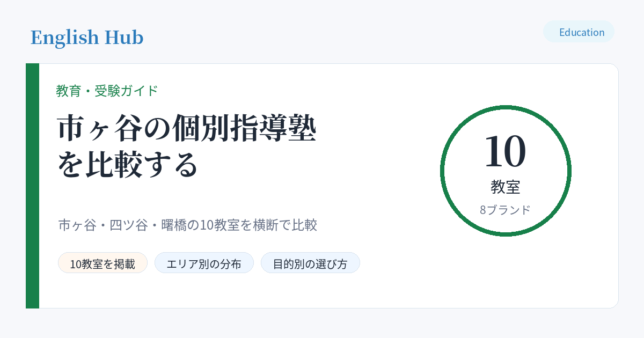Screen dimensions: 644x338
Task: Click the English Hub logo
Action: (87, 38)
